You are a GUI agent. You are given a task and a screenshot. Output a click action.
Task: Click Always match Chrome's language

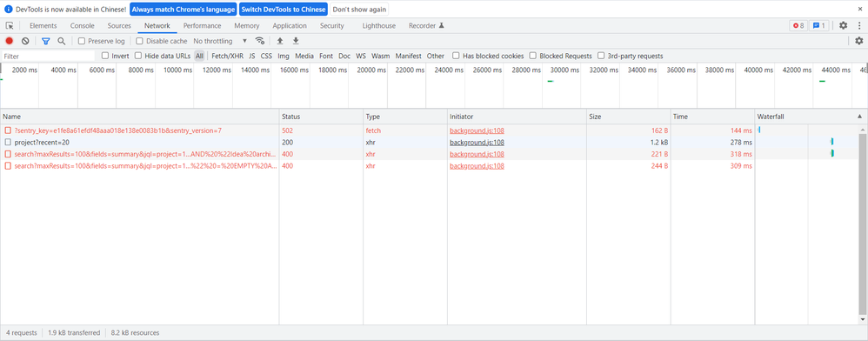(184, 10)
